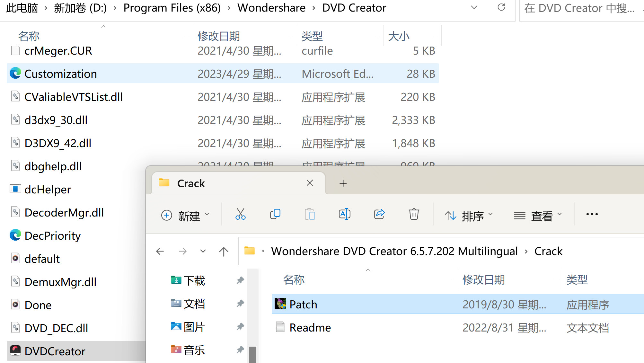The width and height of the screenshot is (644, 363).
Task: Click the default media file icon
Action: [x=15, y=258]
